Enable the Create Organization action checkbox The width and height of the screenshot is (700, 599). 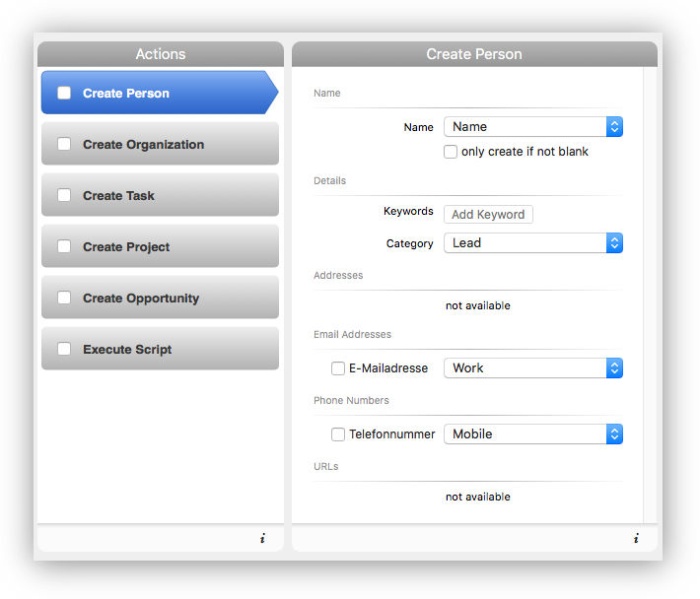(x=64, y=144)
